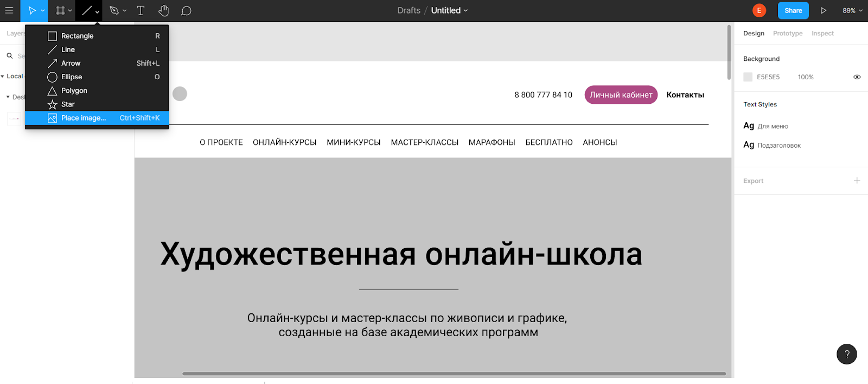Select the Pen tool
Screen dimensions: 868x384
point(114,10)
